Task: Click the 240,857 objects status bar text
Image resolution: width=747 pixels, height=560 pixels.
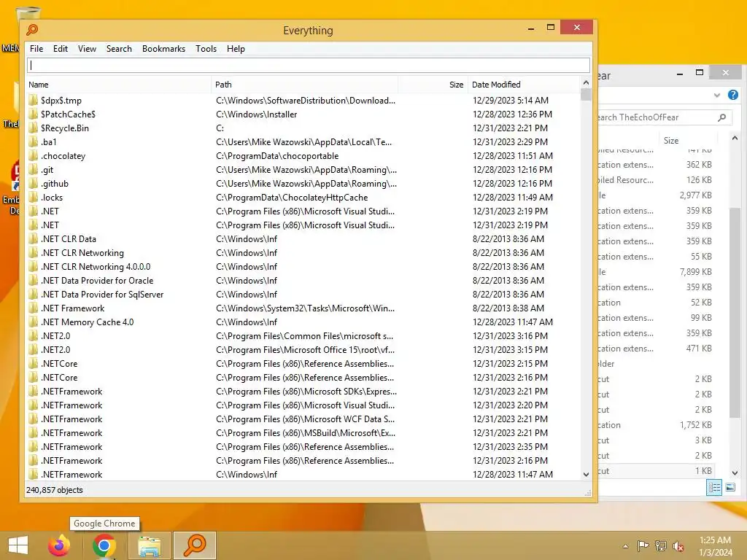Action: click(x=54, y=490)
